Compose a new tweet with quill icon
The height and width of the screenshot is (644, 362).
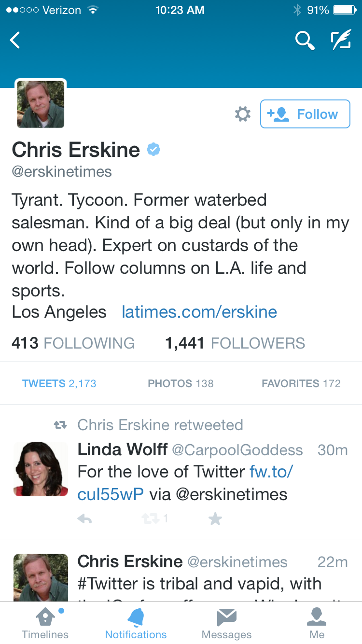341,41
